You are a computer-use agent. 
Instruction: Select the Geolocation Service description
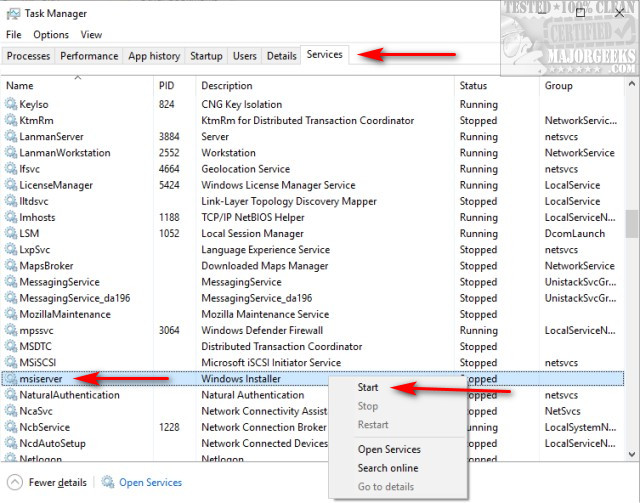pyautogui.click(x=245, y=169)
